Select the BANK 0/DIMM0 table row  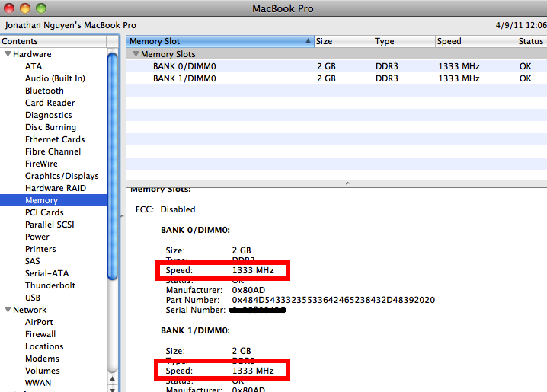point(336,66)
